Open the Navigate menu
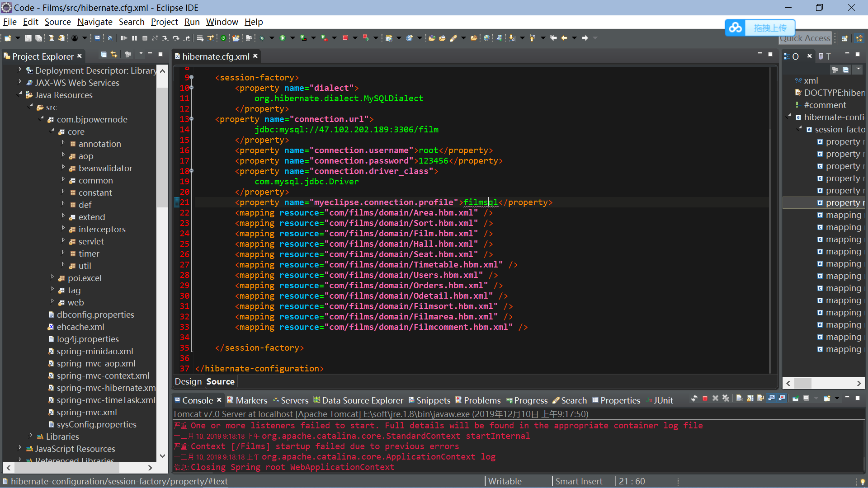This screenshot has width=868, height=488. click(94, 22)
